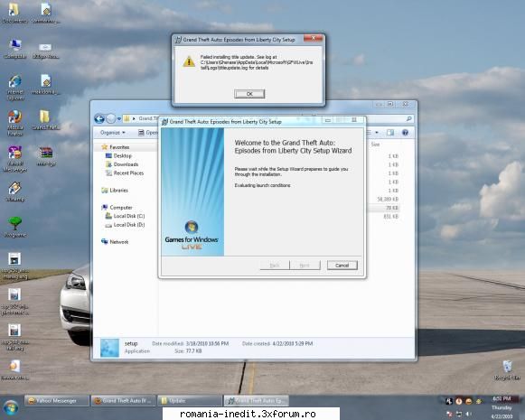Select the WinRAR archive desktop icon
Viewport: 525px width, 420px height.
point(46,156)
